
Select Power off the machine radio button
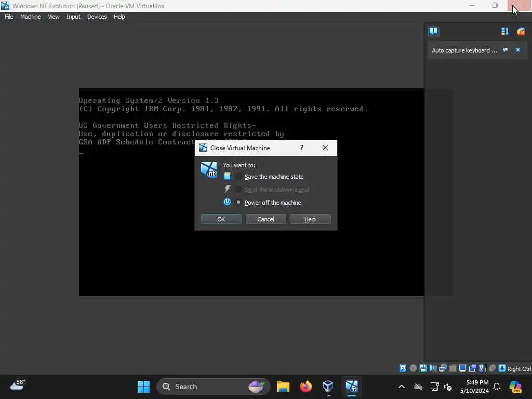coord(238,202)
